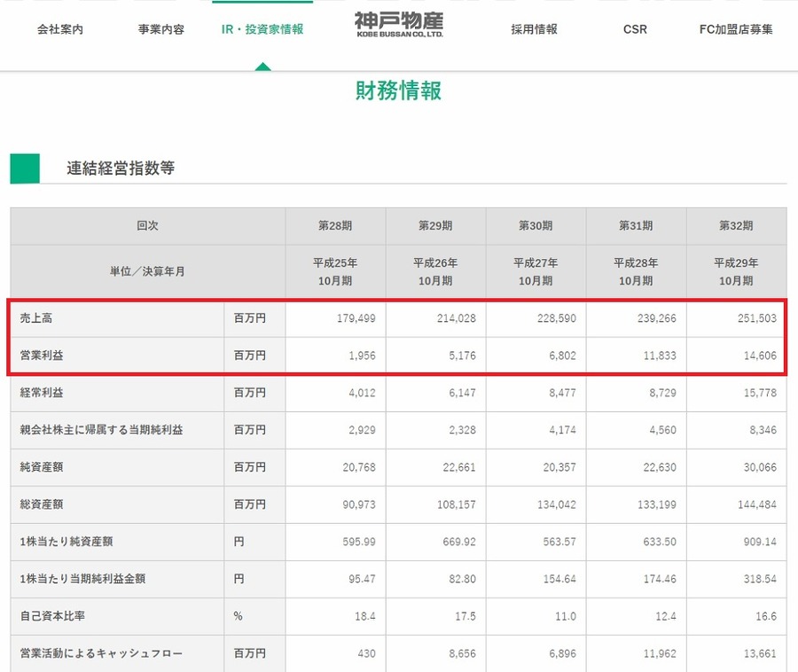
Task: Click the 親会社株主に帰属する当期純利益 label
Action: (101, 430)
